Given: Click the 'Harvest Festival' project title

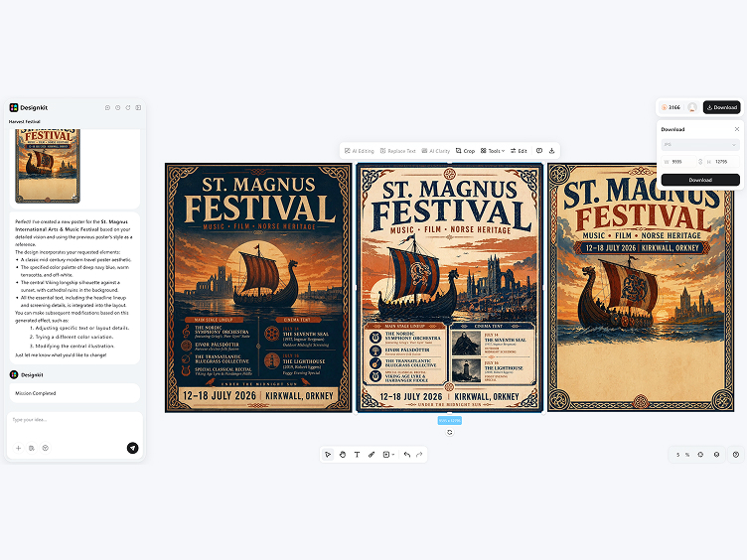Looking at the screenshot, I should pyautogui.click(x=24, y=122).
